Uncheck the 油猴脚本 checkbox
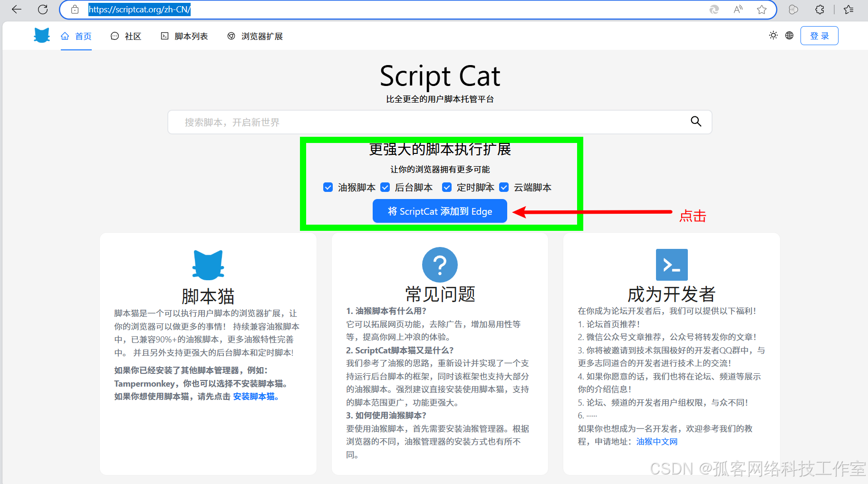This screenshot has height=484, width=868. click(328, 188)
